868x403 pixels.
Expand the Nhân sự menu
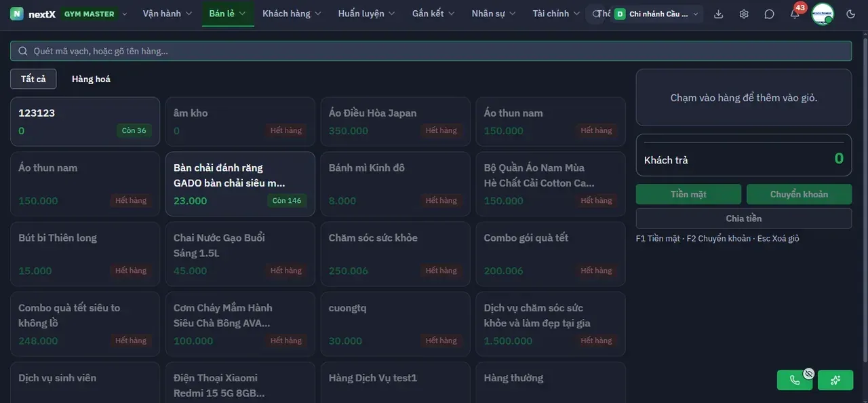[x=494, y=14]
